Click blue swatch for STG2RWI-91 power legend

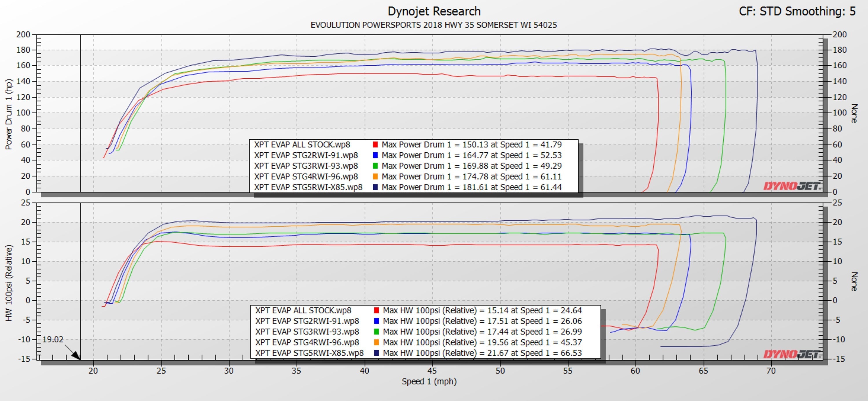click(x=375, y=156)
